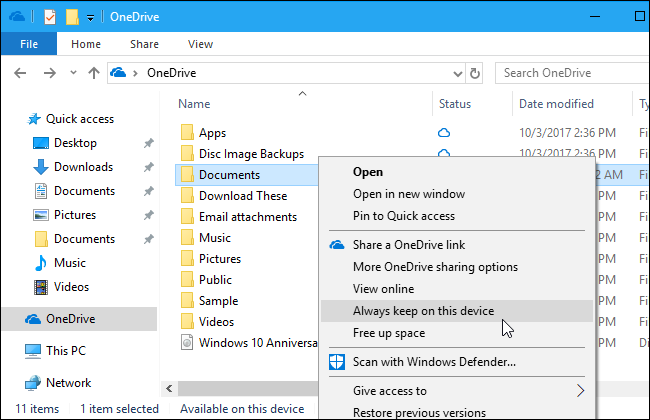Choose Share a OneDrive link
Image resolution: width=650 pixels, height=420 pixels.
(x=409, y=245)
